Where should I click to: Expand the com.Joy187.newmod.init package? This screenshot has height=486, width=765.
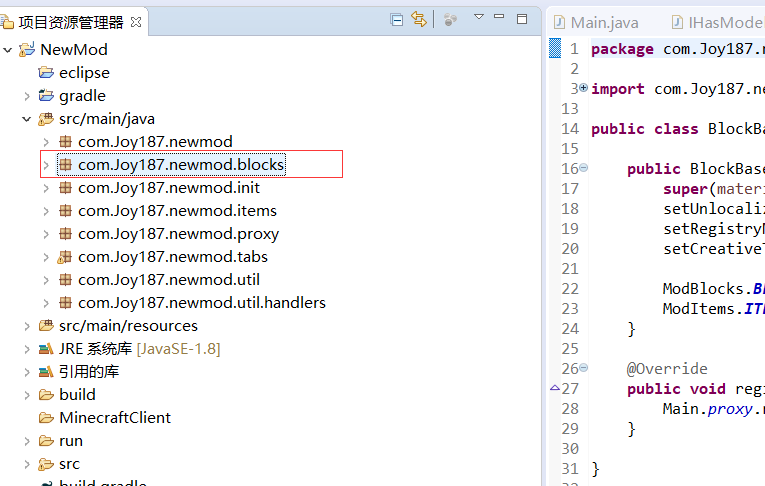pos(46,188)
